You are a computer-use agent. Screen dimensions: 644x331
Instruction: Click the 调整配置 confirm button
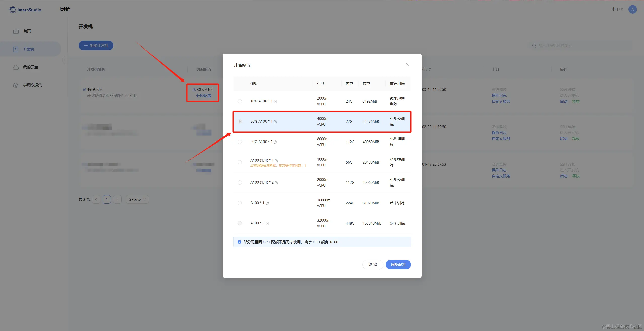(398, 265)
